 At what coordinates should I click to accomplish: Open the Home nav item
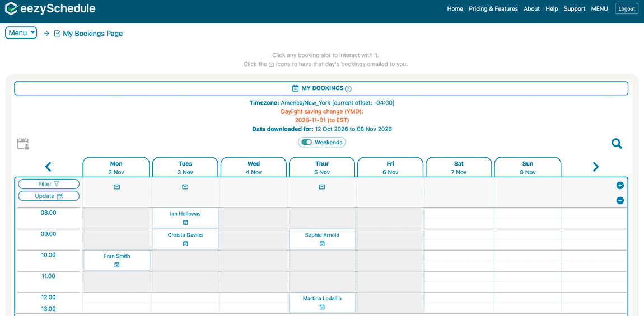[x=455, y=8]
